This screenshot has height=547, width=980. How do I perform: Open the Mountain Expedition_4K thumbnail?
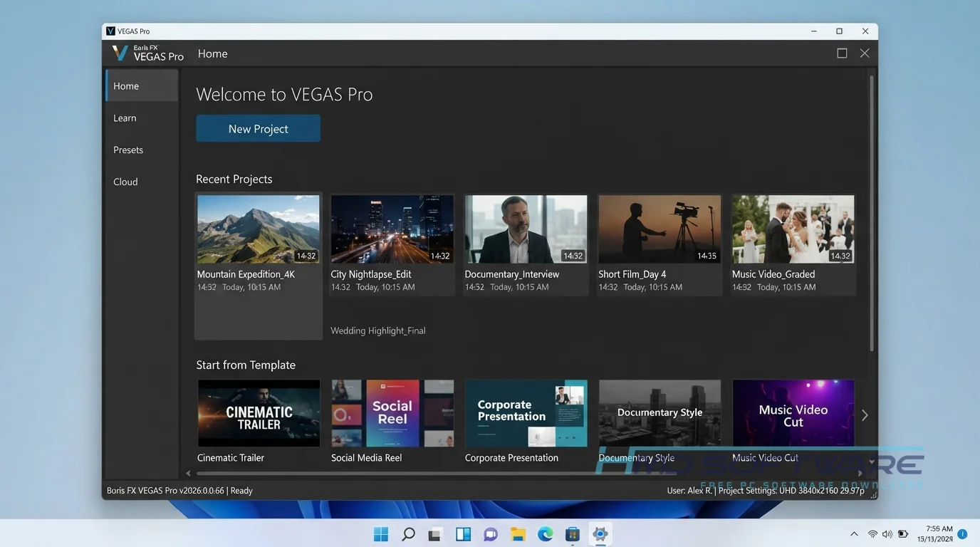coord(258,229)
